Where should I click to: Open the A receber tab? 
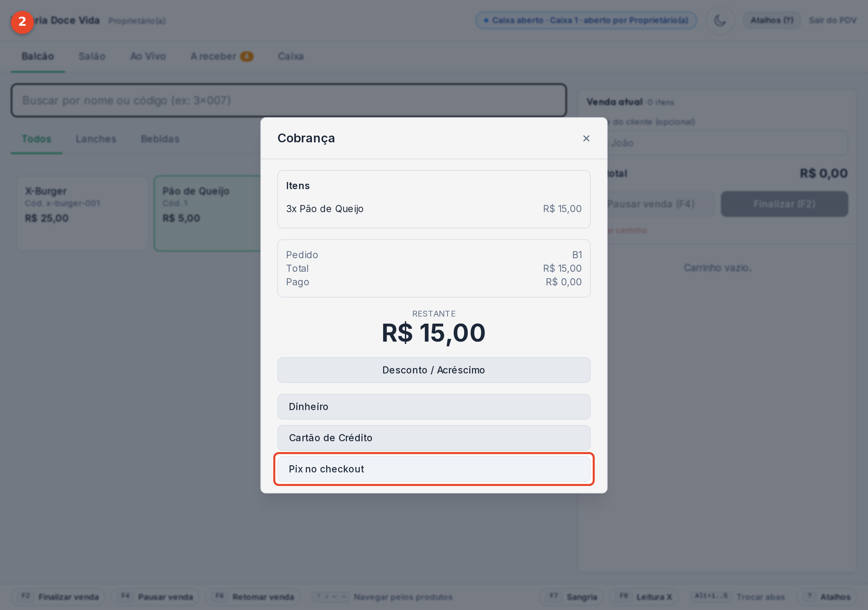coord(221,56)
